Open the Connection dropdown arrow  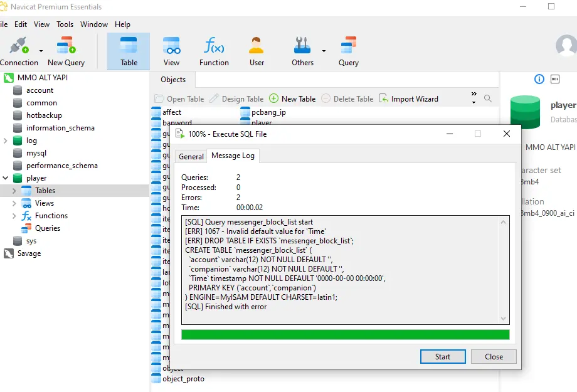click(x=41, y=51)
